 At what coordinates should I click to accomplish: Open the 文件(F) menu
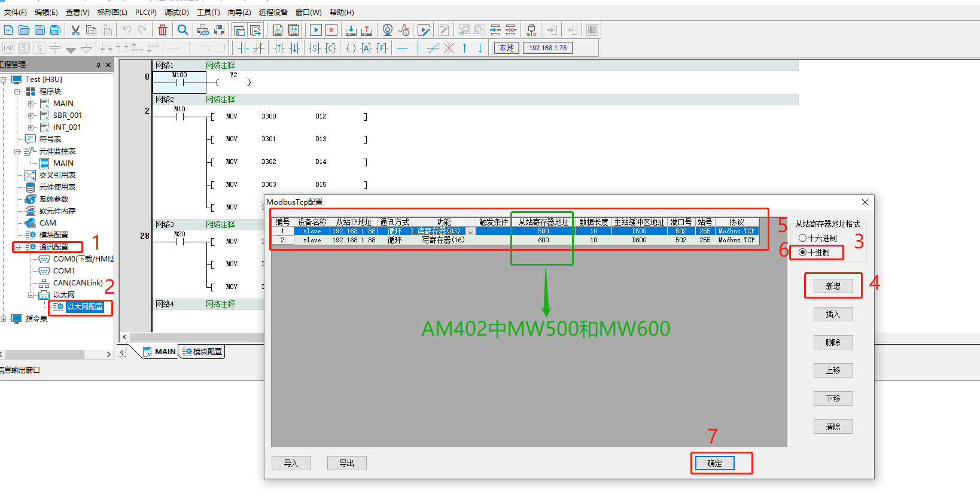[16, 12]
